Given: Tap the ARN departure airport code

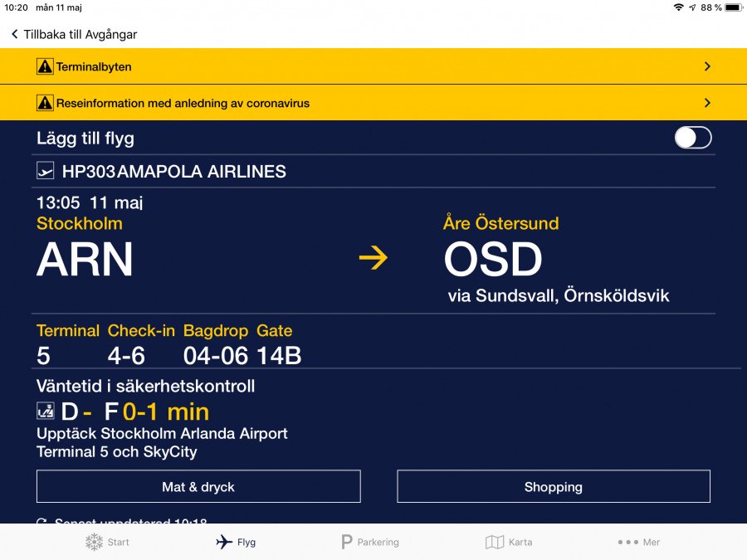Looking at the screenshot, I should 85,260.
